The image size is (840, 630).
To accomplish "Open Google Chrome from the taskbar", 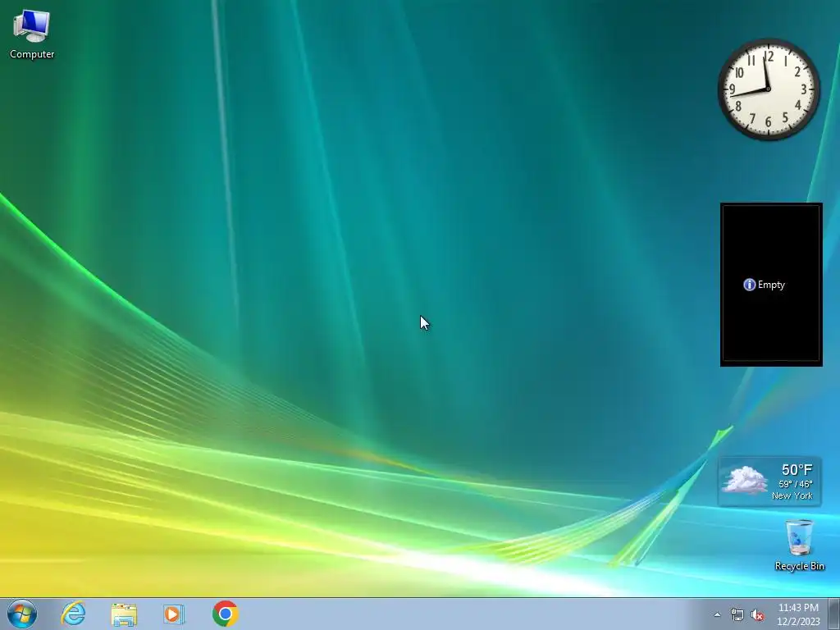I will 225,614.
